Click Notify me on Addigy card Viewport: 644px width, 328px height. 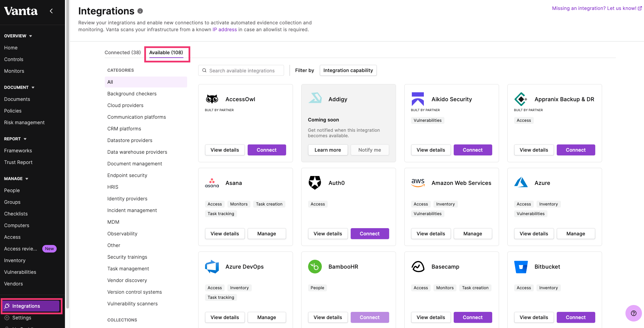[370, 150]
